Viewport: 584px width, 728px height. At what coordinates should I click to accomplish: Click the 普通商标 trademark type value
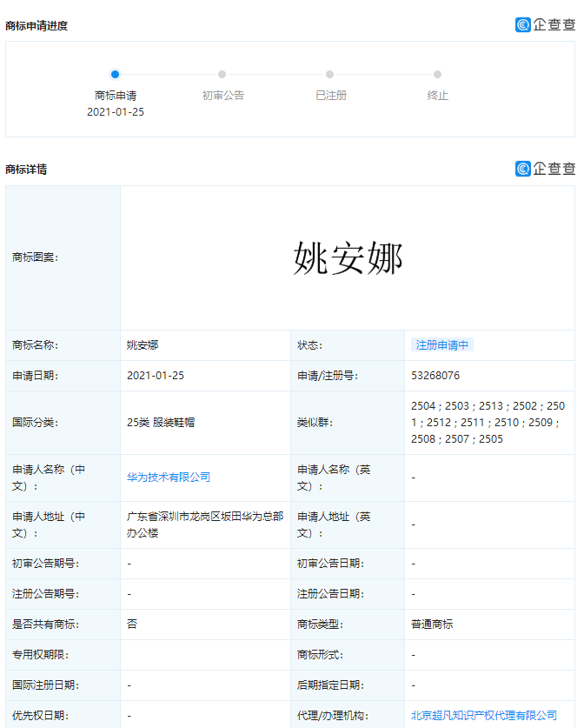point(432,624)
